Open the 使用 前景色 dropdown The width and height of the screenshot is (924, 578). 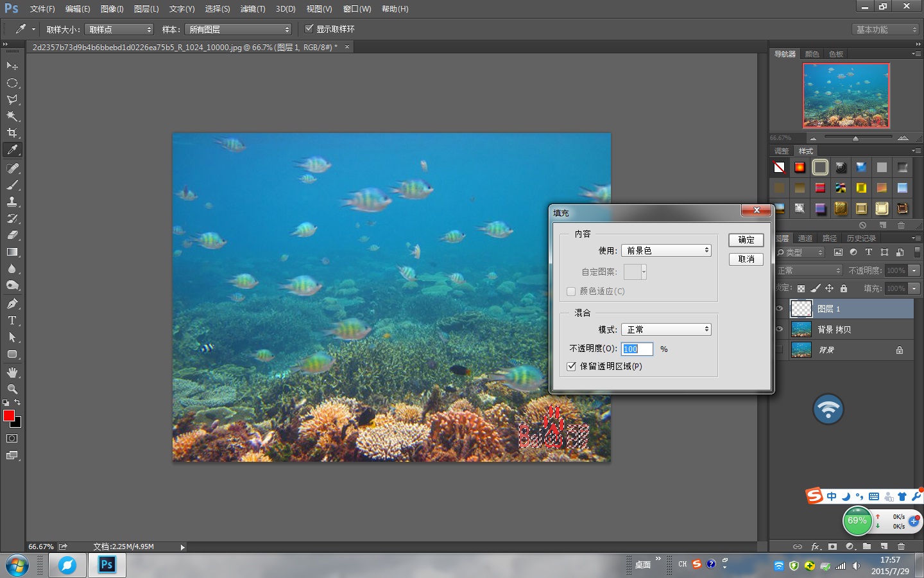pyautogui.click(x=666, y=250)
